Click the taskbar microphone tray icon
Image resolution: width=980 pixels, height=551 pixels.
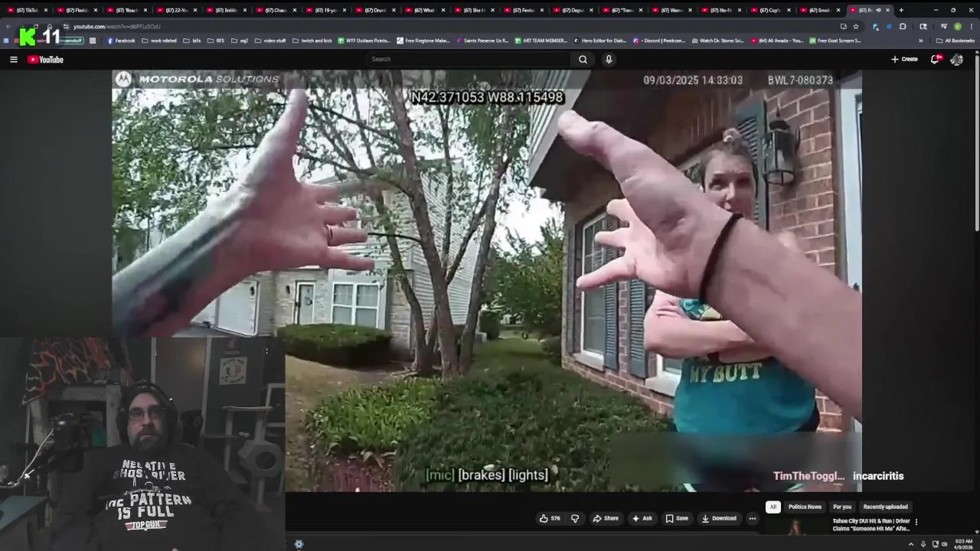[923, 544]
